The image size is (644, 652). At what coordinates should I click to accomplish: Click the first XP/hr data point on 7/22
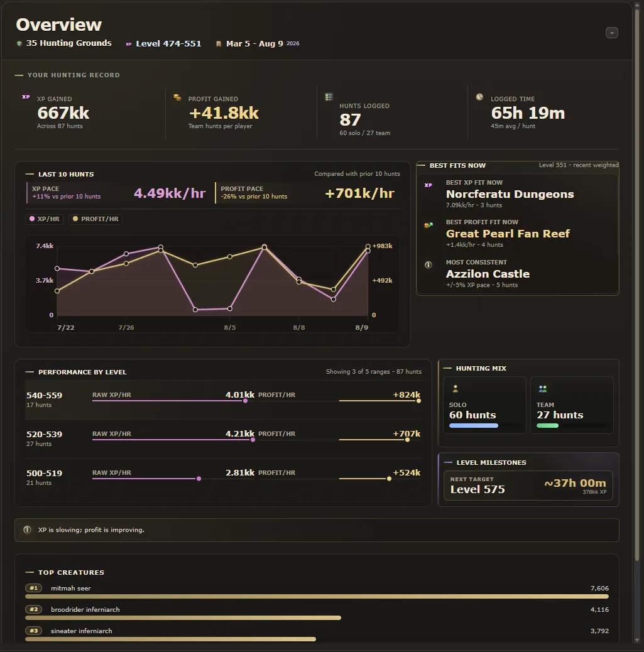(x=57, y=269)
